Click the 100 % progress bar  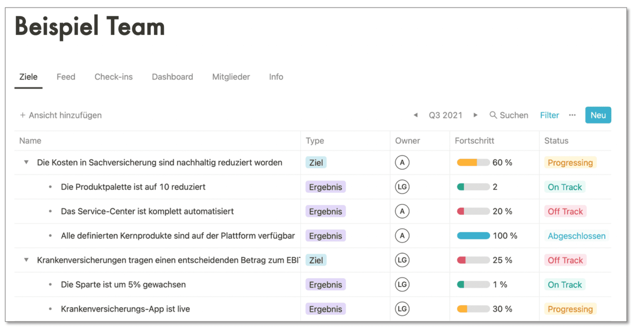click(x=473, y=236)
